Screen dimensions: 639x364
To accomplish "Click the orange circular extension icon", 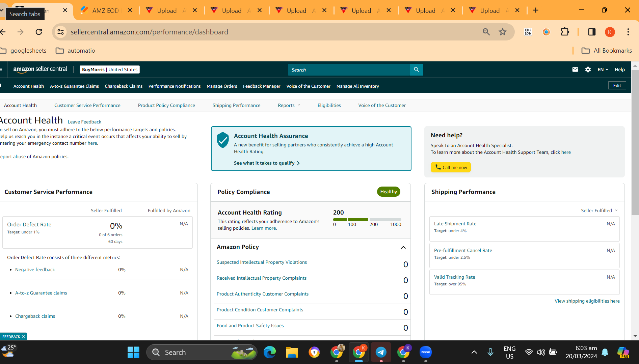I will tap(546, 32).
